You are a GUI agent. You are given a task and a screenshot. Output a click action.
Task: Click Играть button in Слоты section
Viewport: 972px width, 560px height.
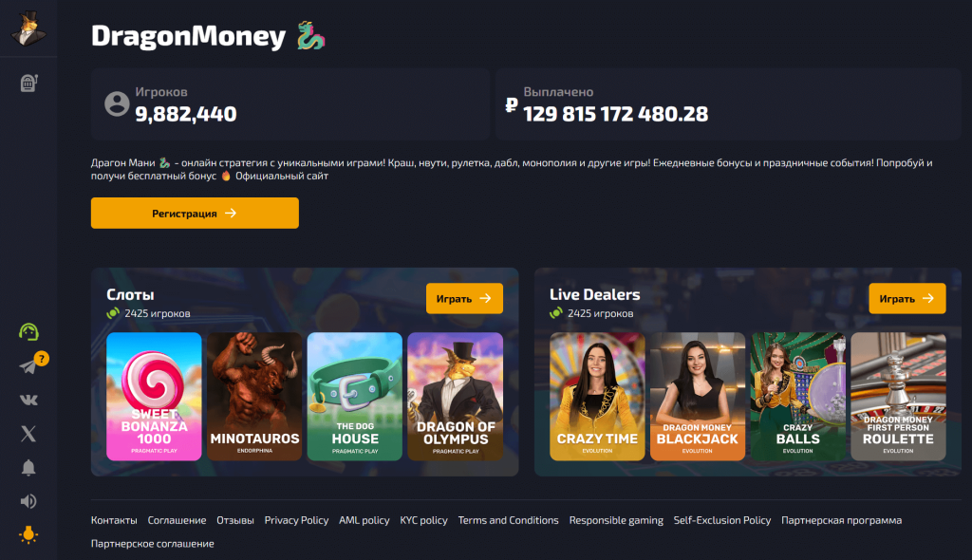coord(464,298)
